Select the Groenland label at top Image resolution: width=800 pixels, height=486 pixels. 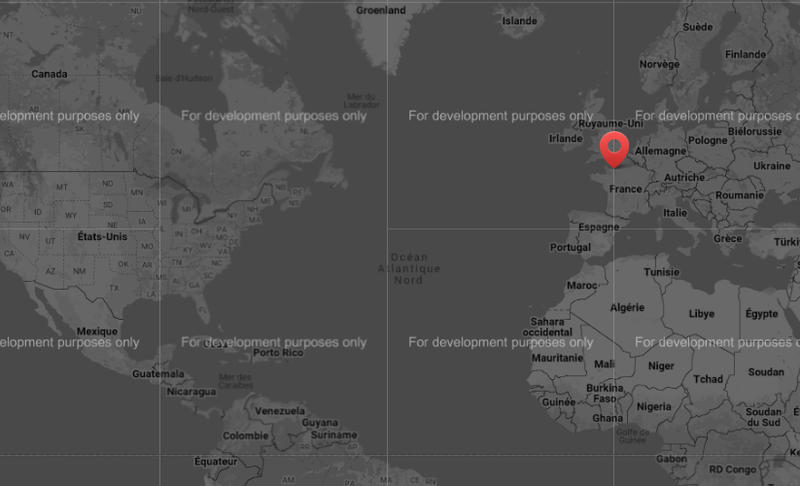381,10
